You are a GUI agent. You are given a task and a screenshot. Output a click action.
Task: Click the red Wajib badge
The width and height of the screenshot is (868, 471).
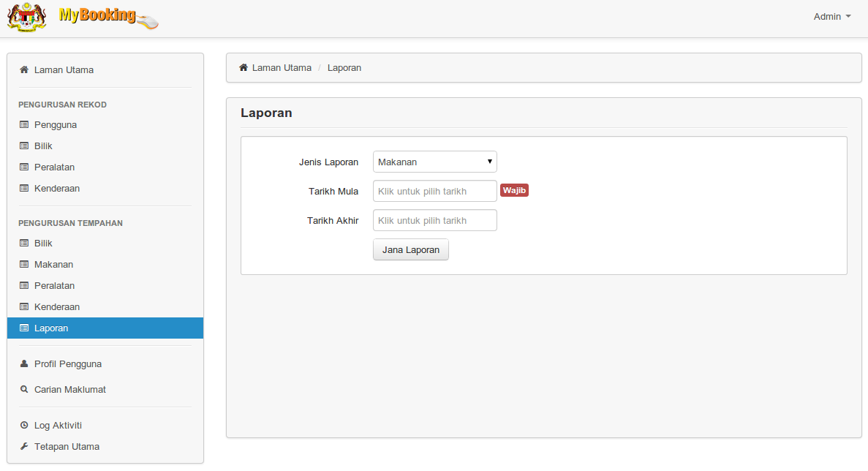tap(514, 190)
